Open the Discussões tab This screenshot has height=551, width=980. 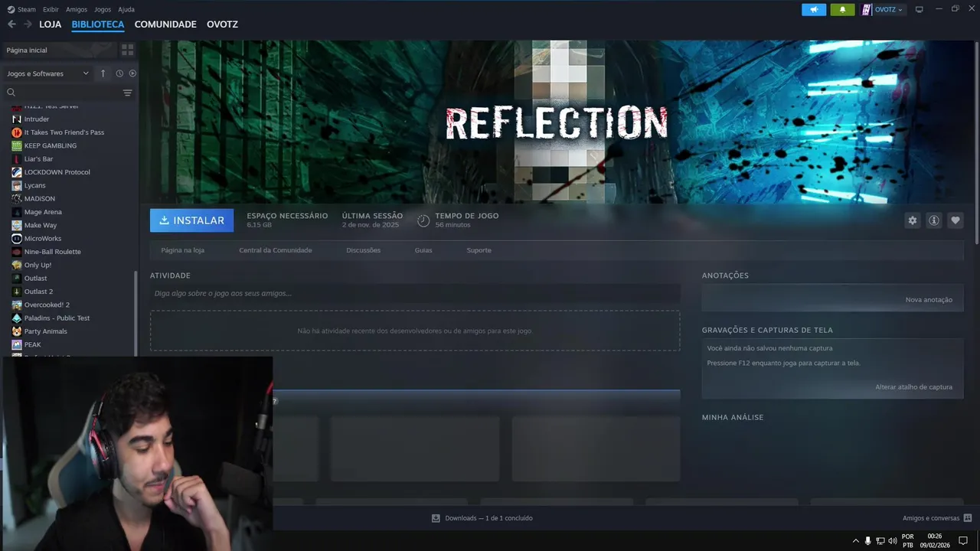click(363, 250)
